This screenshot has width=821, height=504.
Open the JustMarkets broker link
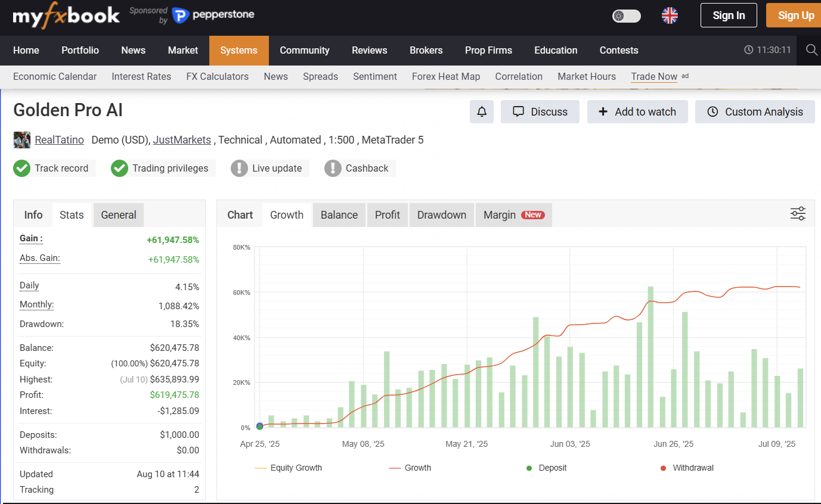pos(182,140)
